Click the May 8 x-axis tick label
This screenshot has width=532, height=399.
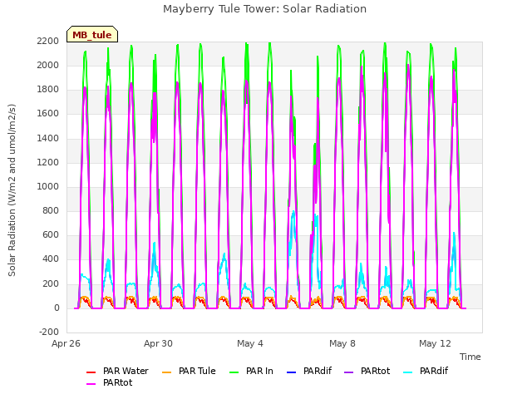point(342,343)
